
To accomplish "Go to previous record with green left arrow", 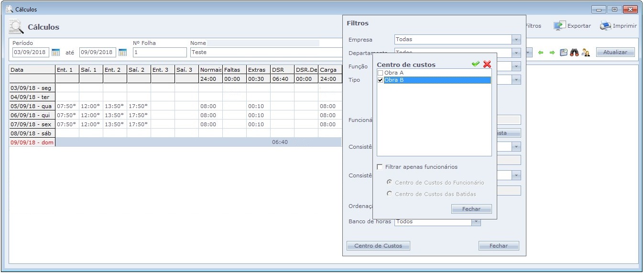I will point(541,53).
